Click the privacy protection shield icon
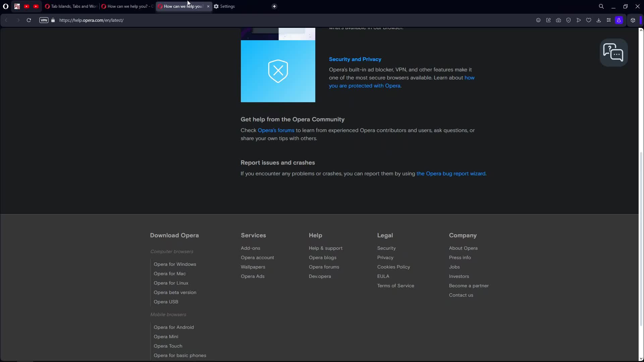 pyautogui.click(x=569, y=20)
